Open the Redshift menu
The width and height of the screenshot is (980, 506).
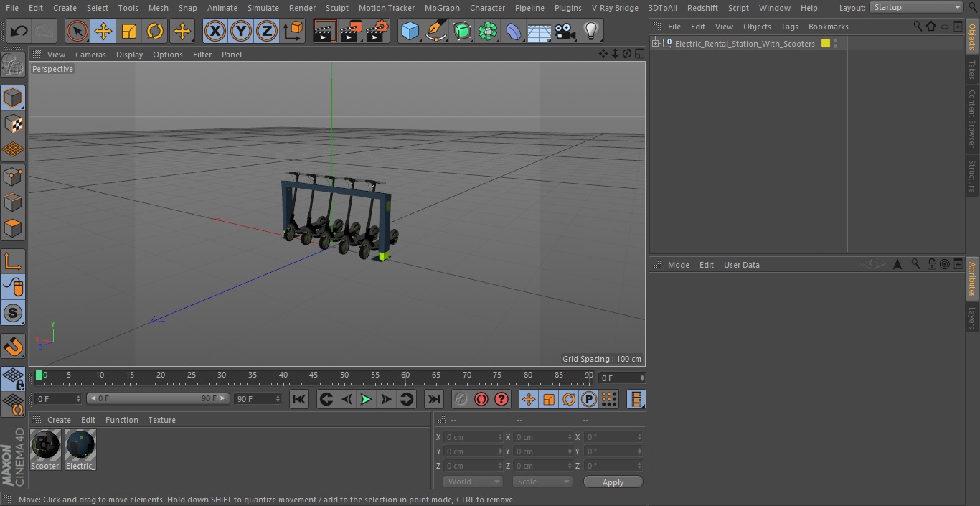tap(702, 8)
